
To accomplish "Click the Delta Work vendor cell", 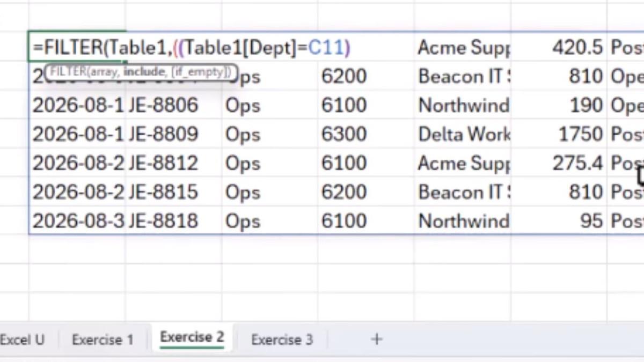I will [463, 134].
